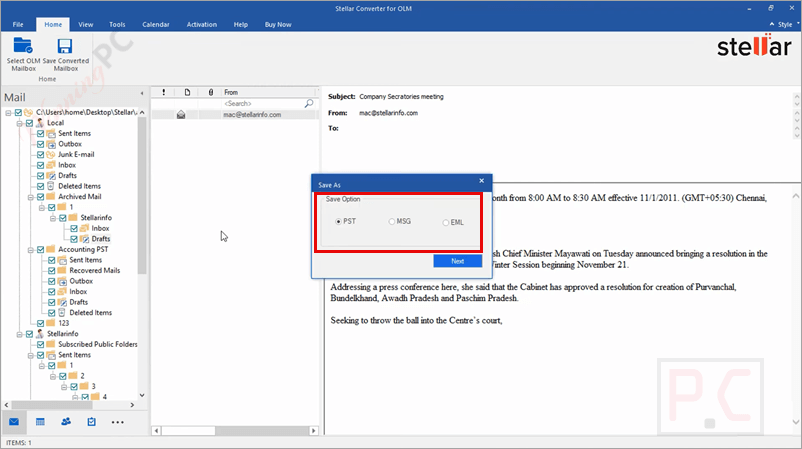Click the Local mailbox person icon
Screen dimensions: 802x449
point(40,123)
